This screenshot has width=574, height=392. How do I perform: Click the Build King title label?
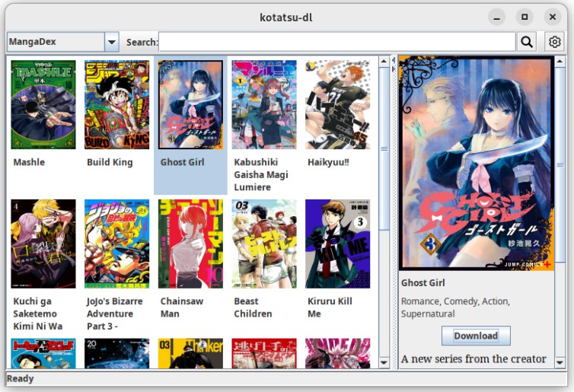(x=110, y=162)
